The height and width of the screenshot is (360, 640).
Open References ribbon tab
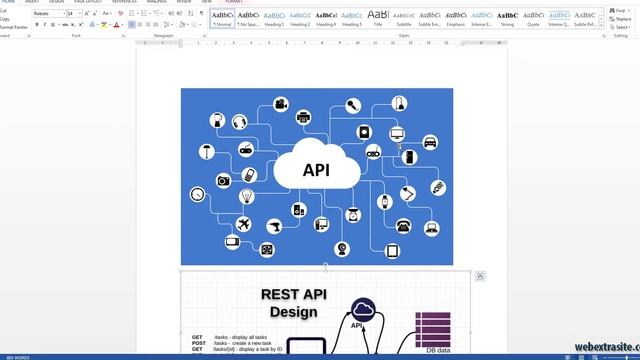click(x=124, y=2)
